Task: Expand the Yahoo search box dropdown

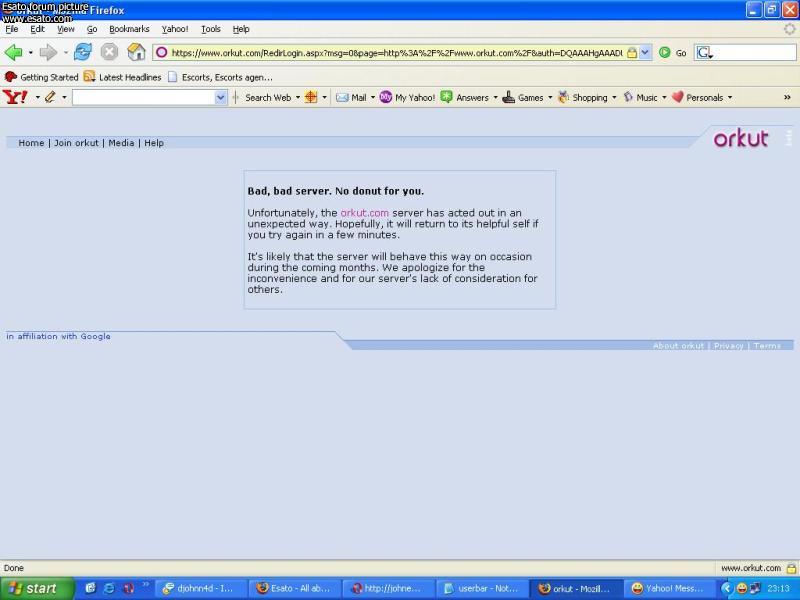Action: [221, 98]
